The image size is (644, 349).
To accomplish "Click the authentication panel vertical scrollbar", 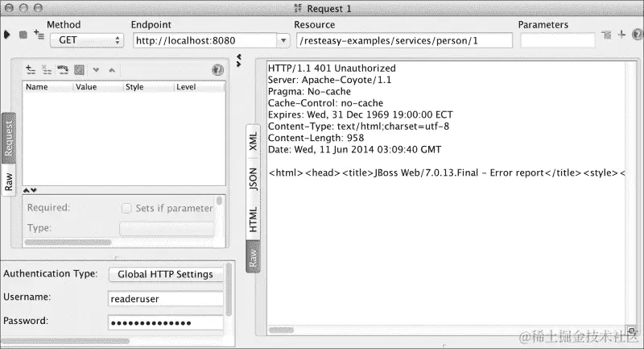I will (x=229, y=290).
